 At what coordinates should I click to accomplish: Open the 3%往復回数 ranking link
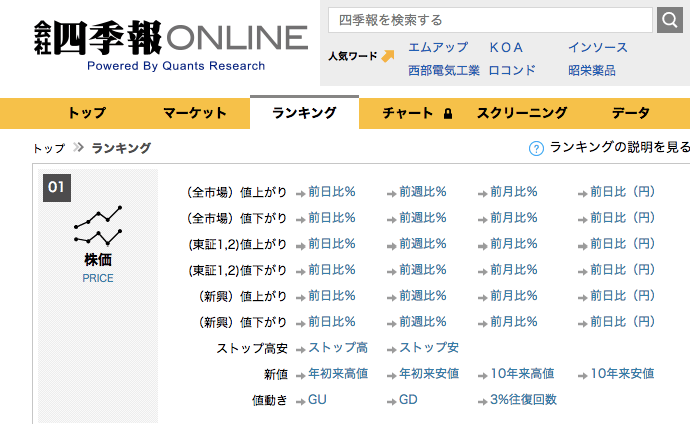[523, 399]
